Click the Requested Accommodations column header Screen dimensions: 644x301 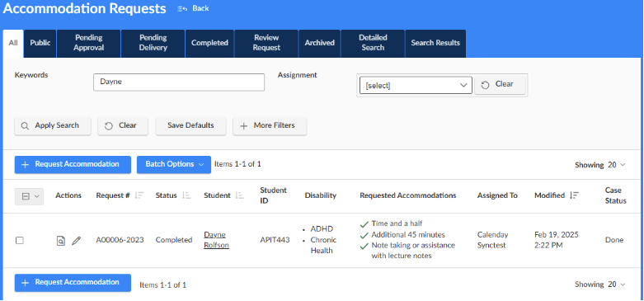[408, 195]
